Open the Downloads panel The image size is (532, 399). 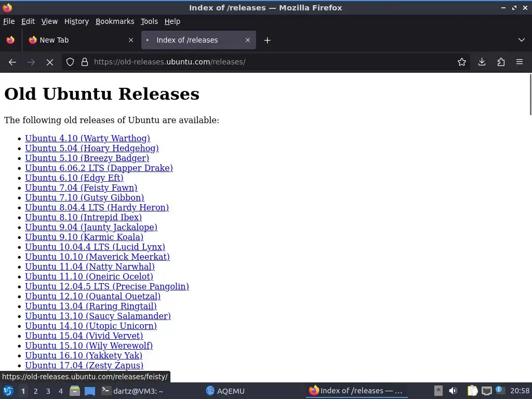click(x=482, y=62)
